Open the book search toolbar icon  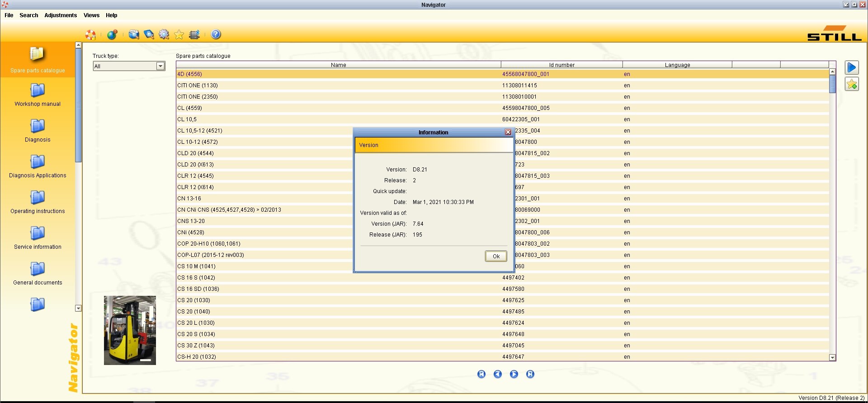(x=149, y=34)
